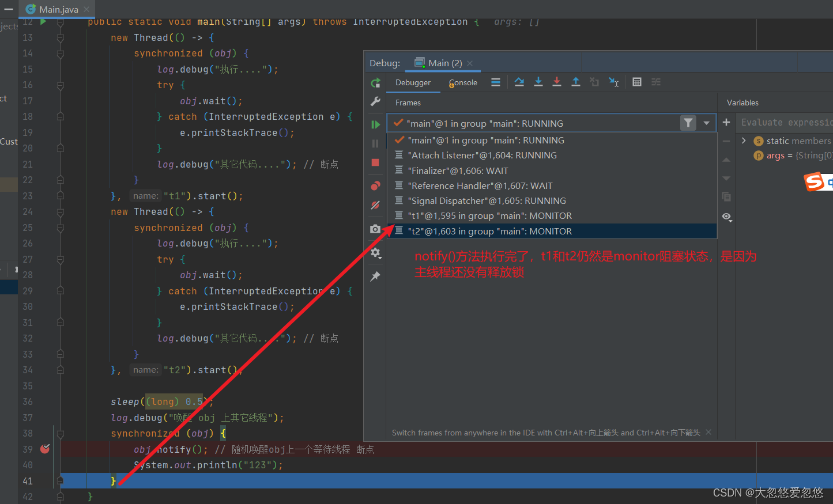Click the plus New Watch icon

coord(726,122)
